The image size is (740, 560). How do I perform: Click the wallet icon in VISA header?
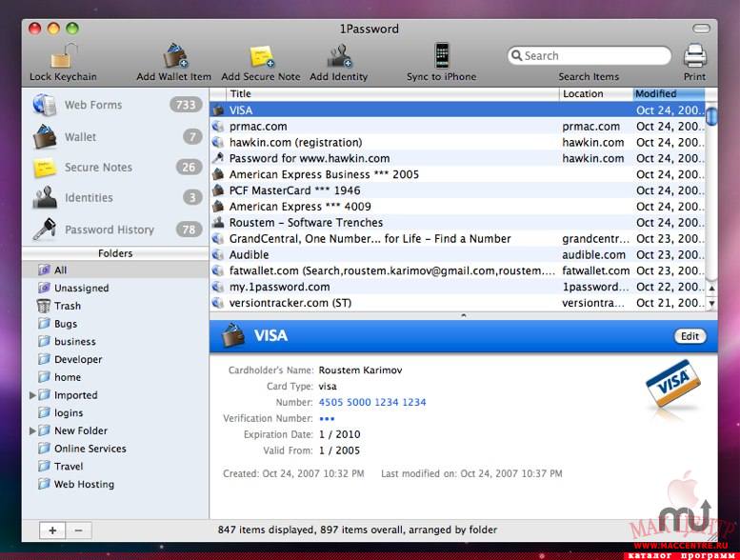[233, 335]
